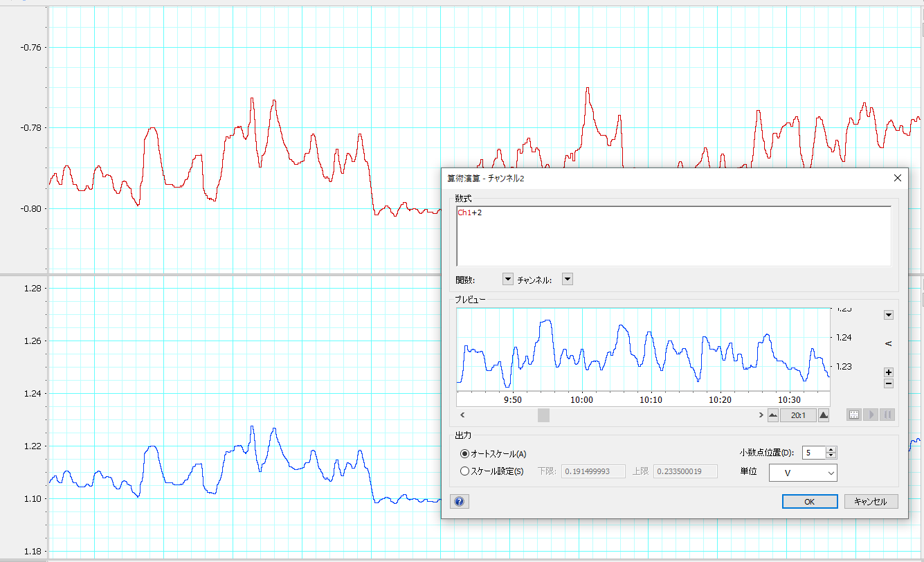Click the 下限 value field
The height and width of the screenshot is (562, 924).
pos(593,471)
